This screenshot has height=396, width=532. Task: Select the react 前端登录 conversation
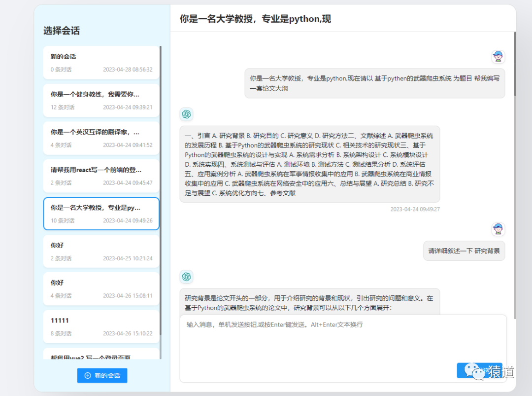(101, 176)
